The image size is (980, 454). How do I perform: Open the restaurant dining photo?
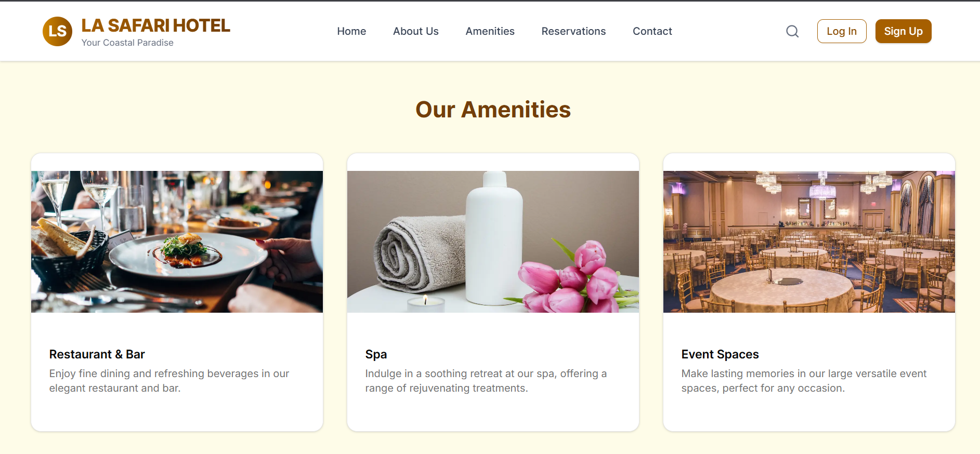tap(177, 242)
